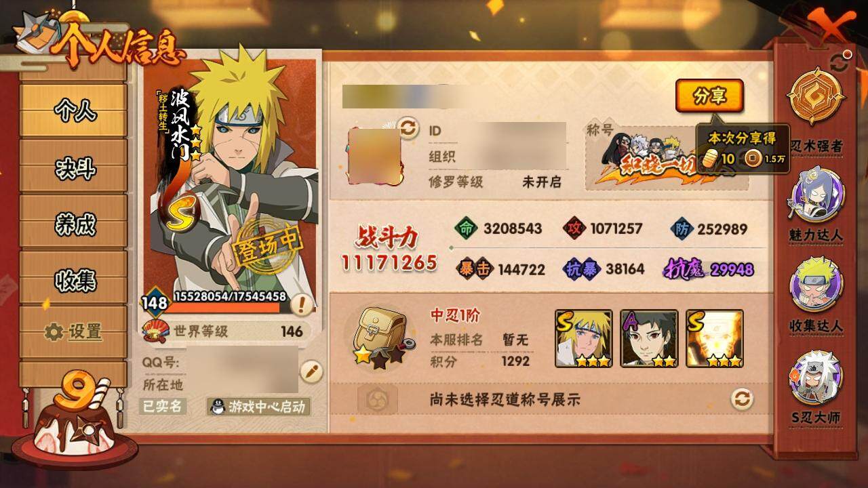Switch to the 个人 tab
The width and height of the screenshot is (868, 488).
point(75,110)
